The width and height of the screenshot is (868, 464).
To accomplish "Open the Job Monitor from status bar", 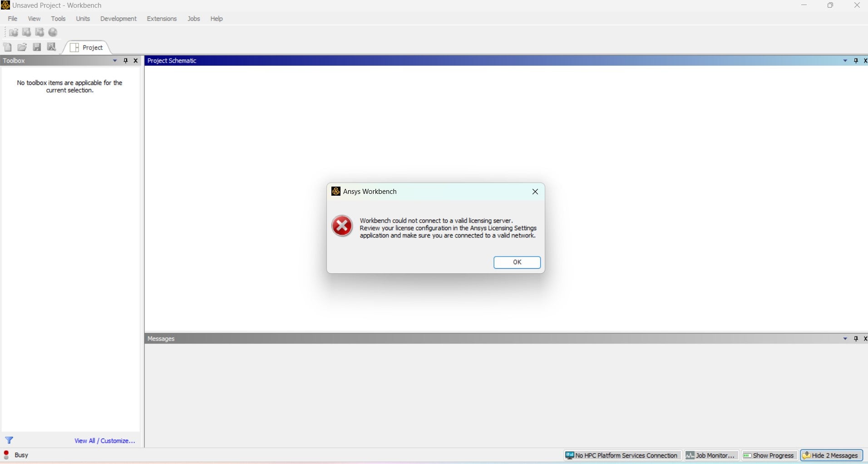I will coord(711,455).
